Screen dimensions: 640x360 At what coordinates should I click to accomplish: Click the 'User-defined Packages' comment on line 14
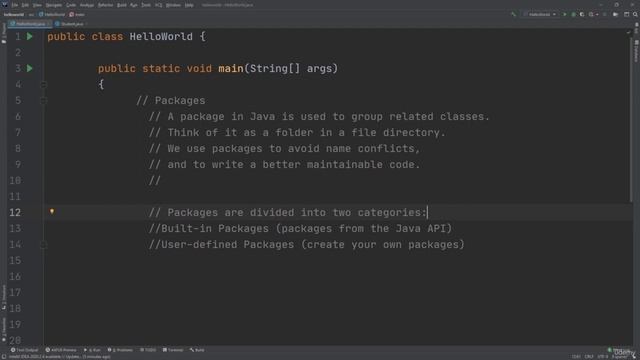pyautogui.click(x=307, y=244)
